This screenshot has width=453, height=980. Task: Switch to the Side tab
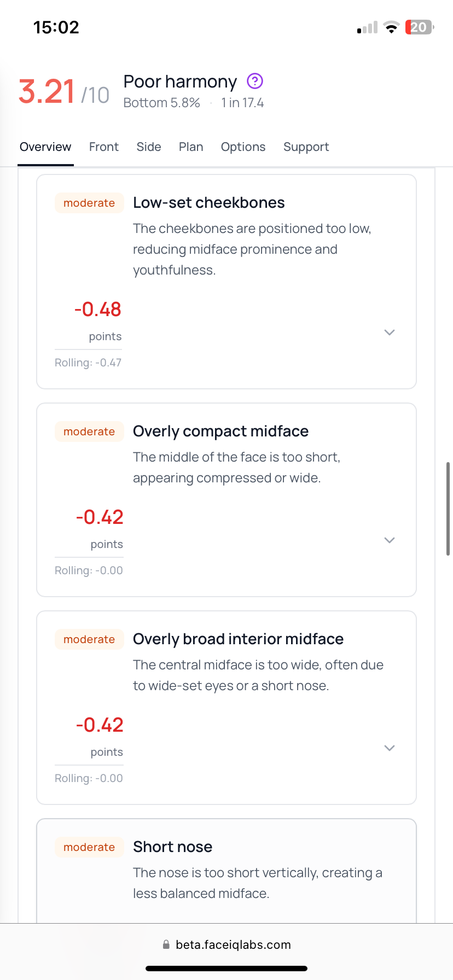point(149,147)
